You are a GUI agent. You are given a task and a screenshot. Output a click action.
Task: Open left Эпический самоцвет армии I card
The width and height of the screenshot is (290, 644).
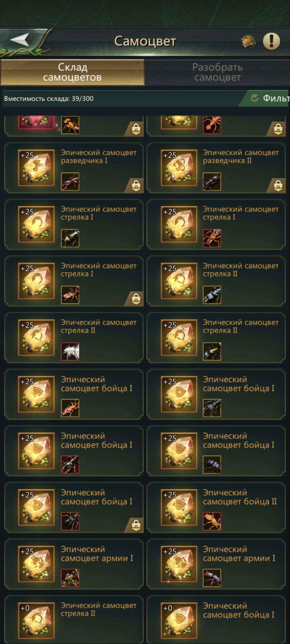(x=74, y=564)
